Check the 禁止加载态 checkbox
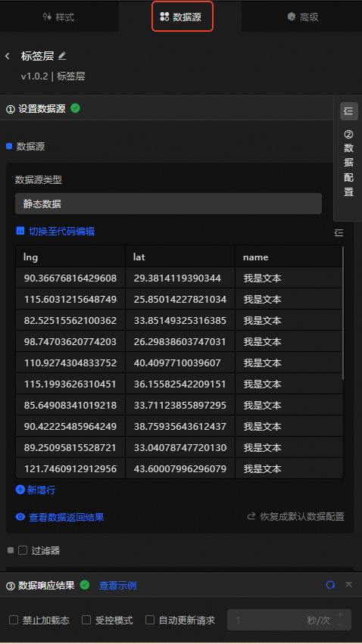The width and height of the screenshot is (362, 644). pyautogui.click(x=14, y=620)
